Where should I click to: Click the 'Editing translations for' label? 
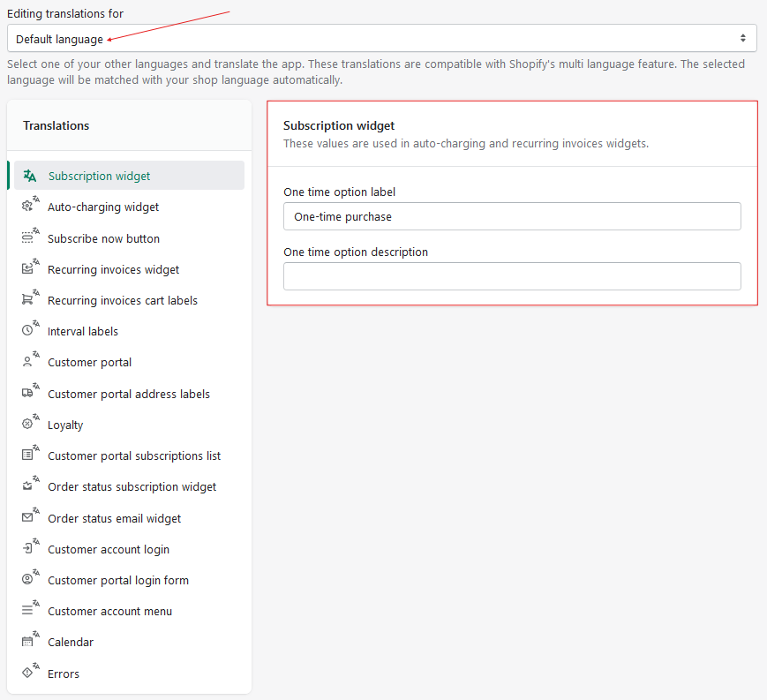(x=65, y=14)
